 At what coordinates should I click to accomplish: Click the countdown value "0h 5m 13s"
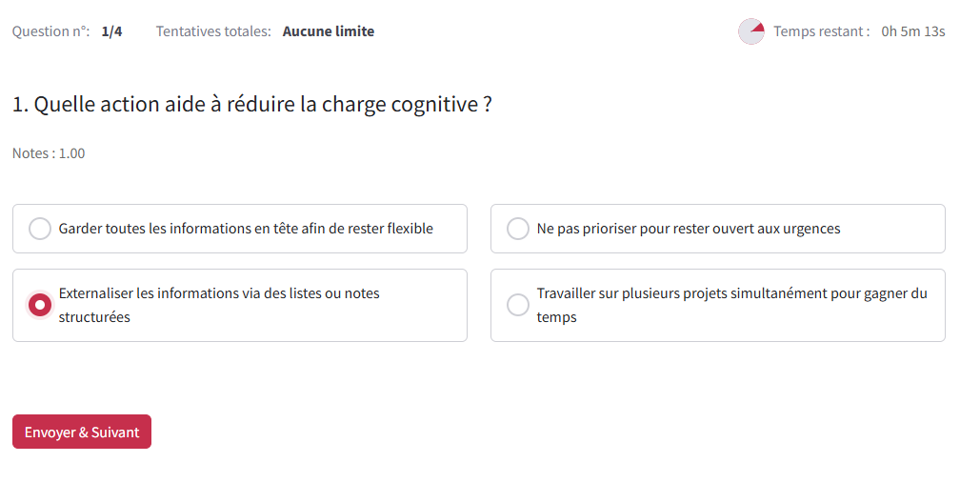[x=912, y=31]
